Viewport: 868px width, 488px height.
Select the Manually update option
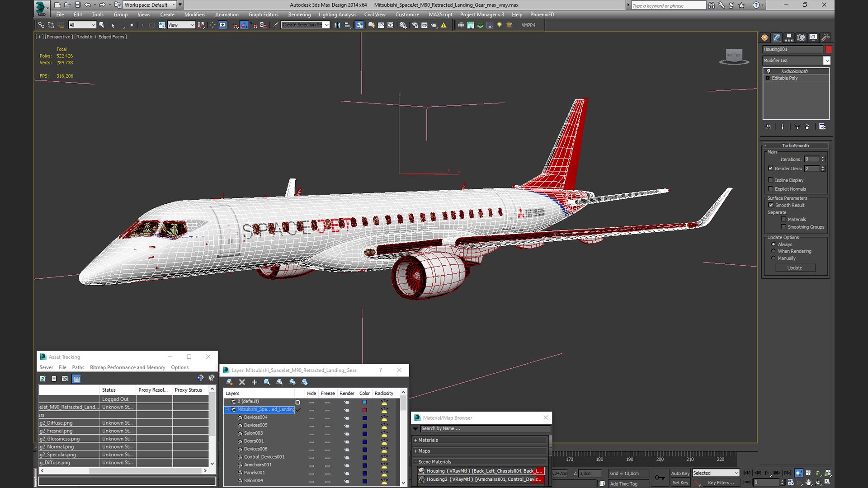click(773, 258)
